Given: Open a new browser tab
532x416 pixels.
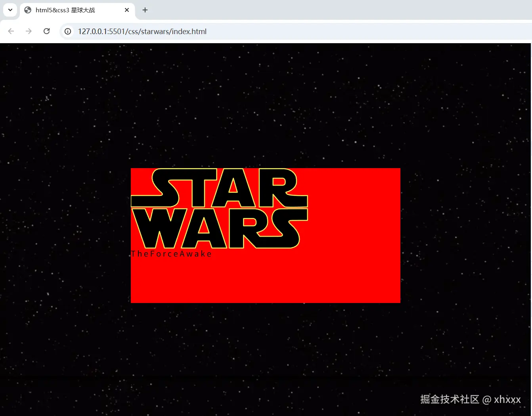Looking at the screenshot, I should point(145,10).
